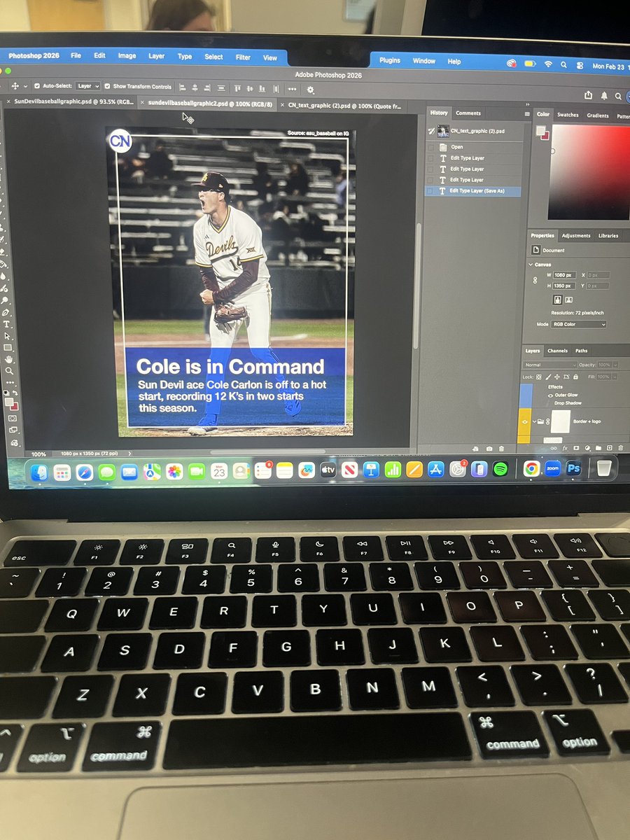Image resolution: width=630 pixels, height=840 pixels.
Task: Click the foreground color swatch in toolbar
Action: (8, 402)
